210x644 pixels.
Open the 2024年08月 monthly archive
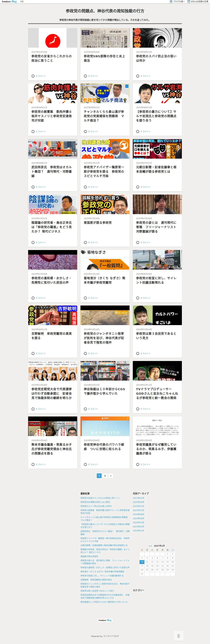point(138,518)
